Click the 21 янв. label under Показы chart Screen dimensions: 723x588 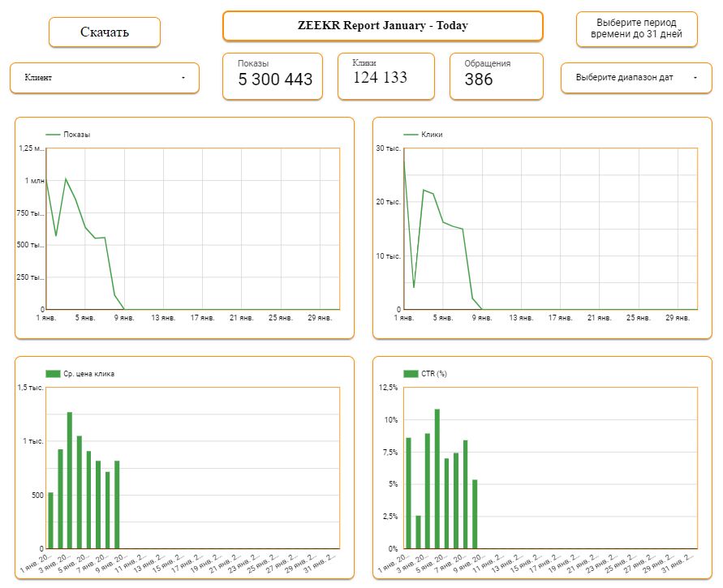pyautogui.click(x=242, y=318)
